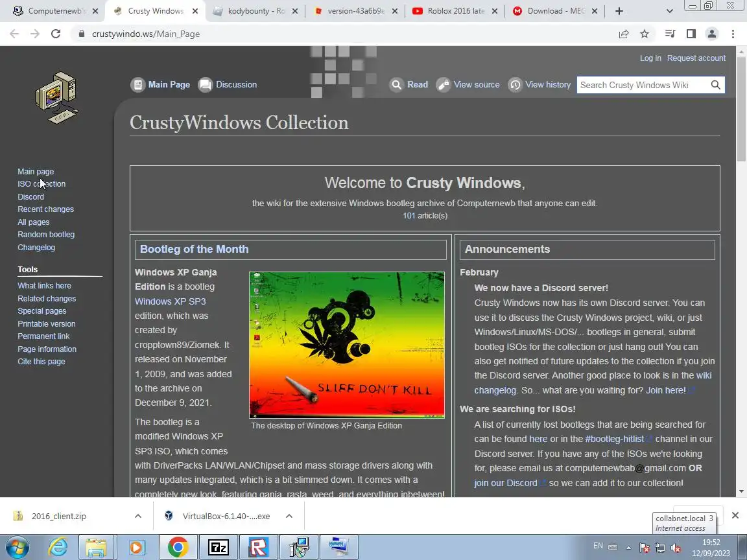747x560 pixels.
Task: Open Random bootleg link
Action: (x=46, y=234)
